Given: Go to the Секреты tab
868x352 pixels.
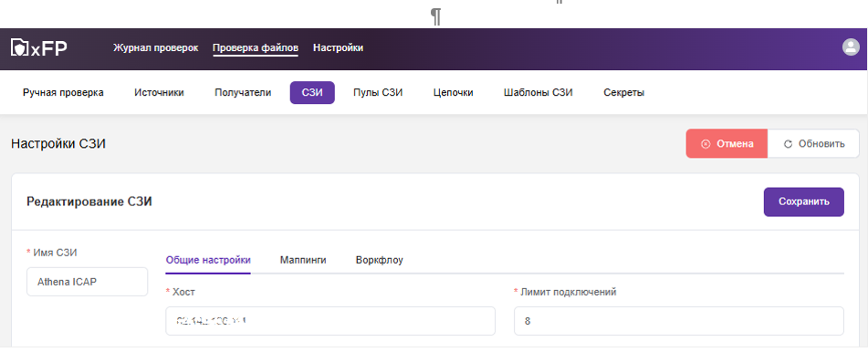Looking at the screenshot, I should click(624, 93).
